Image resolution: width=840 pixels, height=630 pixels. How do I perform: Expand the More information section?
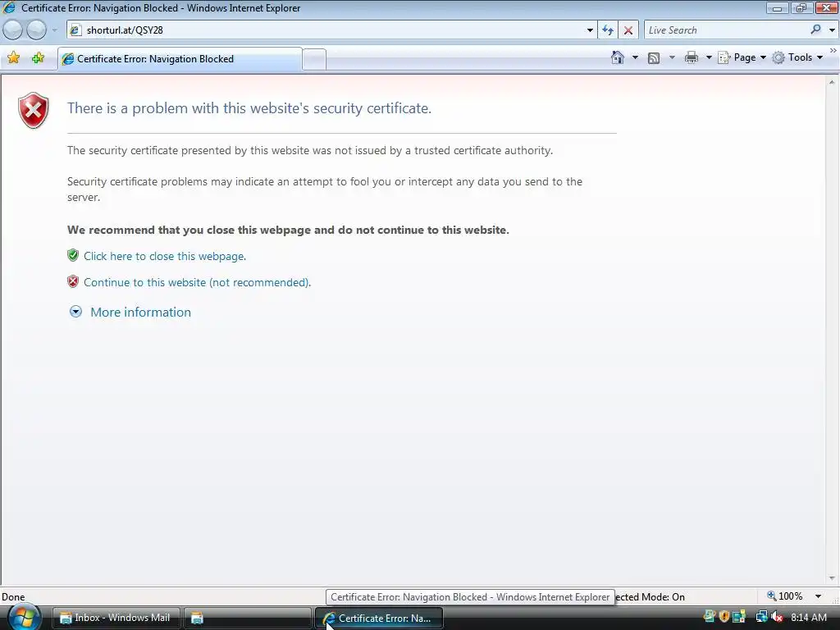click(130, 312)
